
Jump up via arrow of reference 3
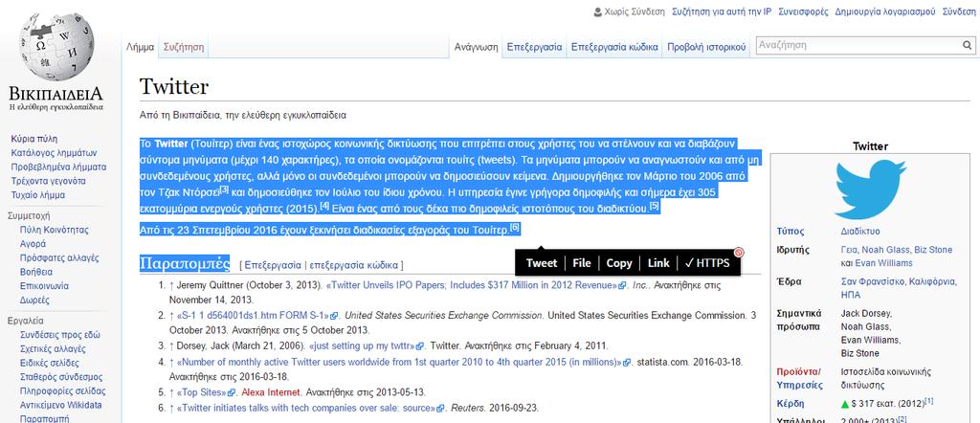tap(172, 345)
